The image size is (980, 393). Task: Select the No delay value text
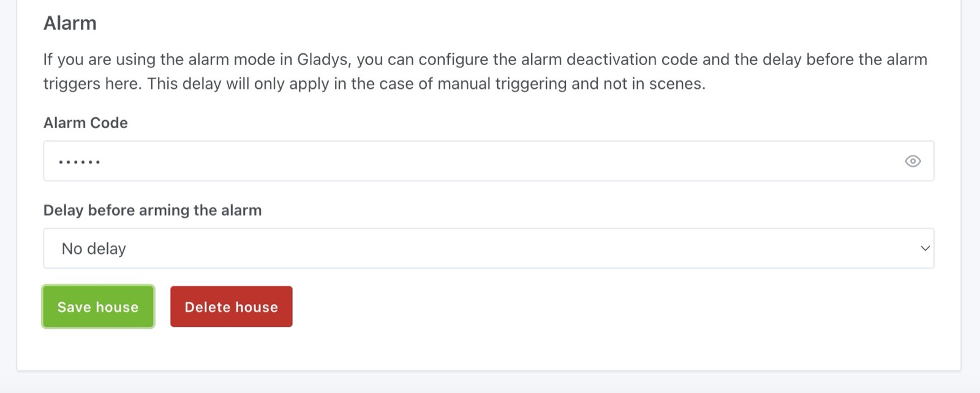coord(94,248)
